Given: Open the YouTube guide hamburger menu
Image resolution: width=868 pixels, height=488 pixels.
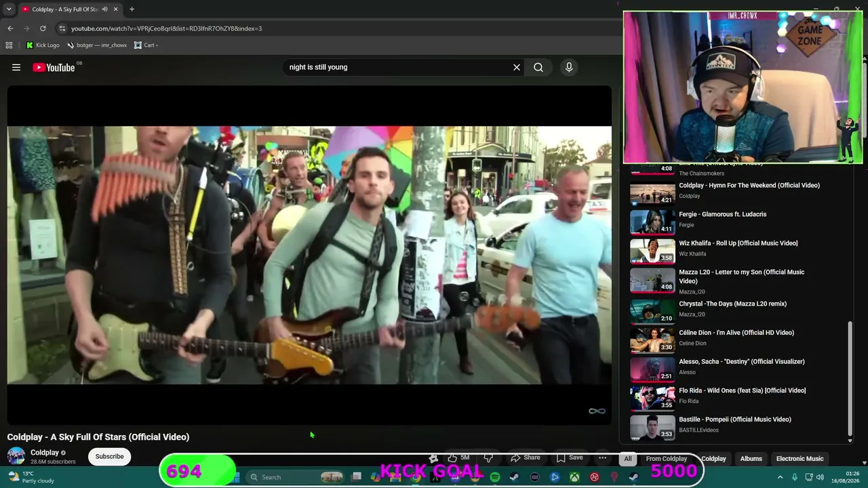Looking at the screenshot, I should [x=16, y=67].
